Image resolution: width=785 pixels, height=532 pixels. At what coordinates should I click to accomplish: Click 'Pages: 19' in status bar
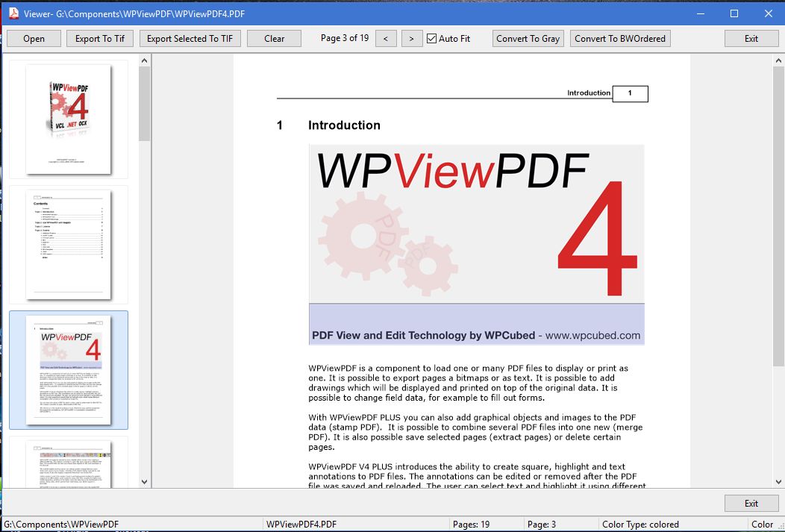click(x=471, y=525)
